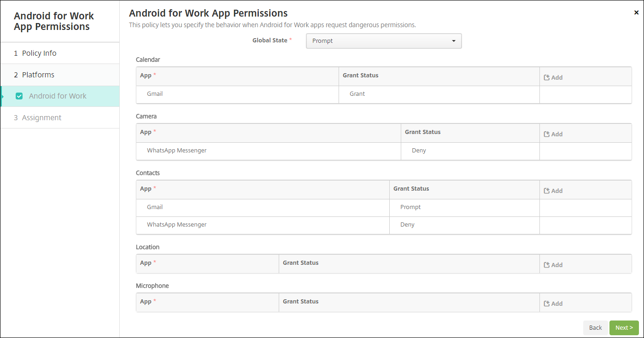Switch to the Assignment step

pos(41,118)
